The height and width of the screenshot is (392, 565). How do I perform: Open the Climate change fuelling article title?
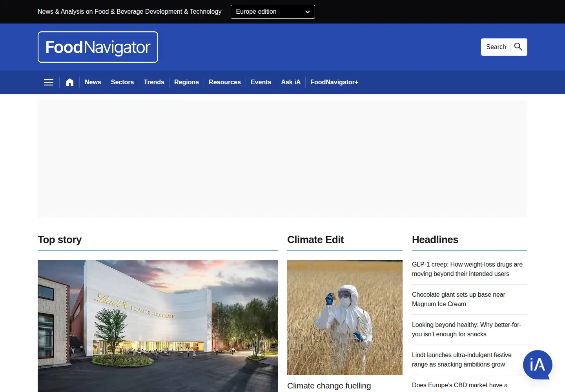[x=329, y=386]
